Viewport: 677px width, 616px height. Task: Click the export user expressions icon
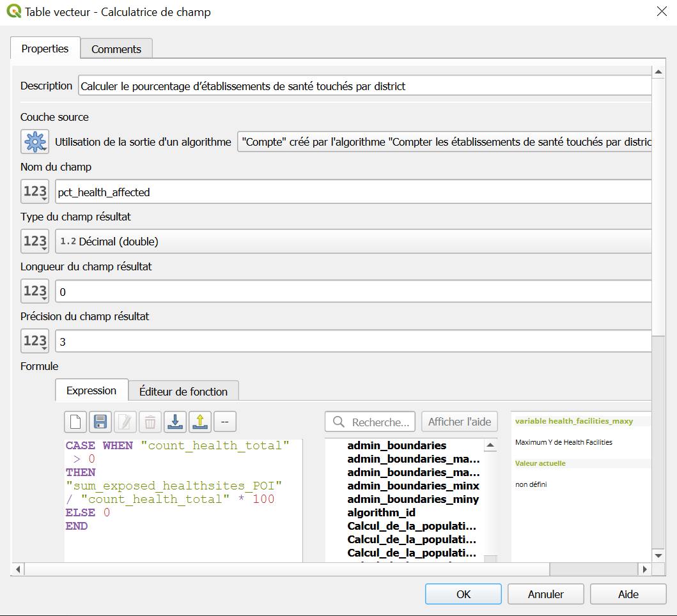coord(200,422)
